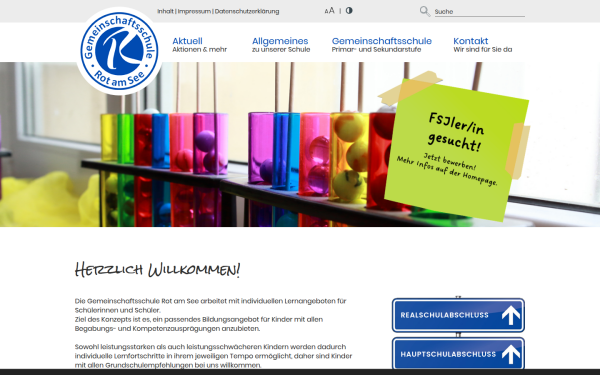Screen dimensions: 600x375
Task: Open the Inhalt link
Action: pos(165,11)
